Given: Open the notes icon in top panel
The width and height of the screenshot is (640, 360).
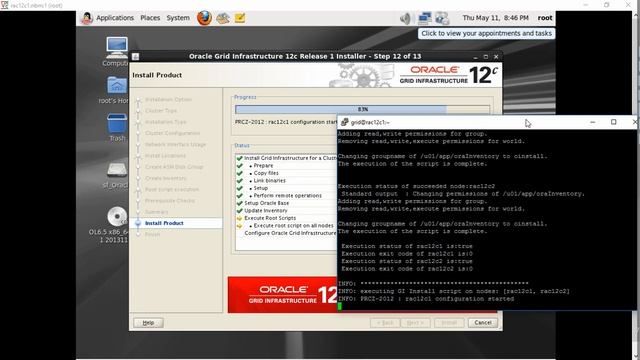Looking at the screenshot, I should [x=240, y=18].
